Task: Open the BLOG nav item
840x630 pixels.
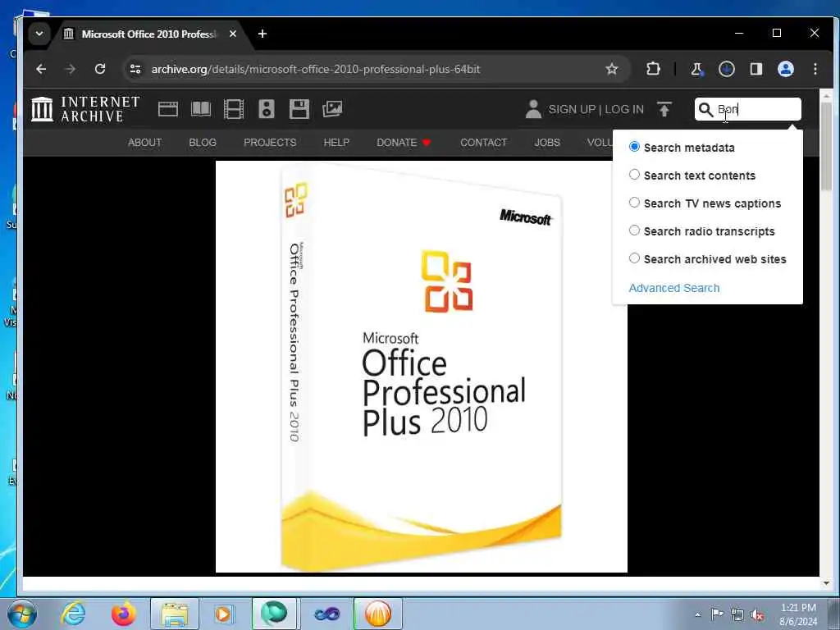Action: (x=203, y=143)
